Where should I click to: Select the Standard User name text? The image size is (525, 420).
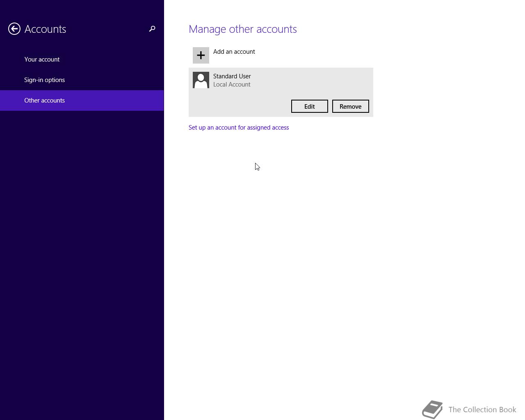[x=232, y=76]
